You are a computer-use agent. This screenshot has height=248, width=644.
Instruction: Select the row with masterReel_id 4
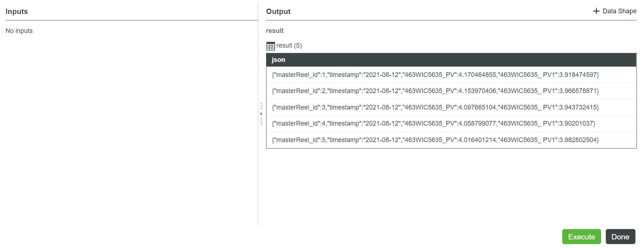[x=433, y=123]
